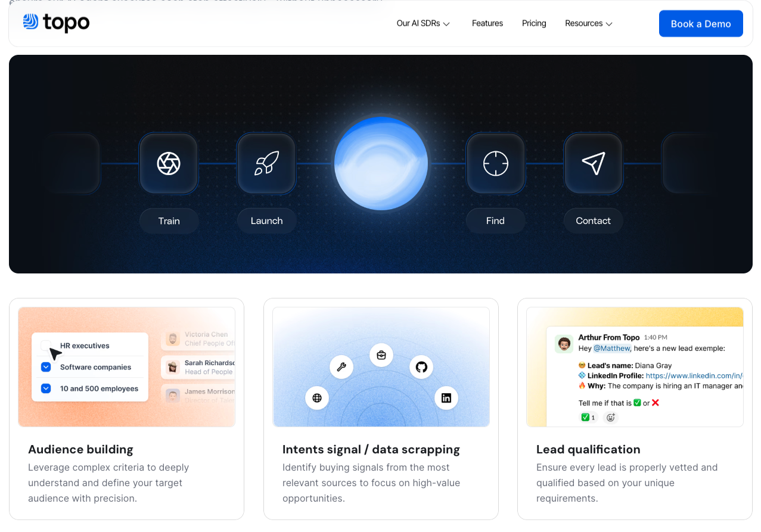Expand the Resources dropdown menu
The image size is (761, 532).
tap(589, 24)
